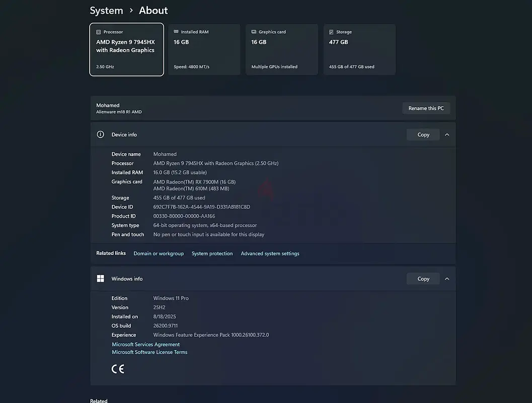This screenshot has height=403, width=532.
Task: Copy the Device info details
Action: (x=423, y=135)
